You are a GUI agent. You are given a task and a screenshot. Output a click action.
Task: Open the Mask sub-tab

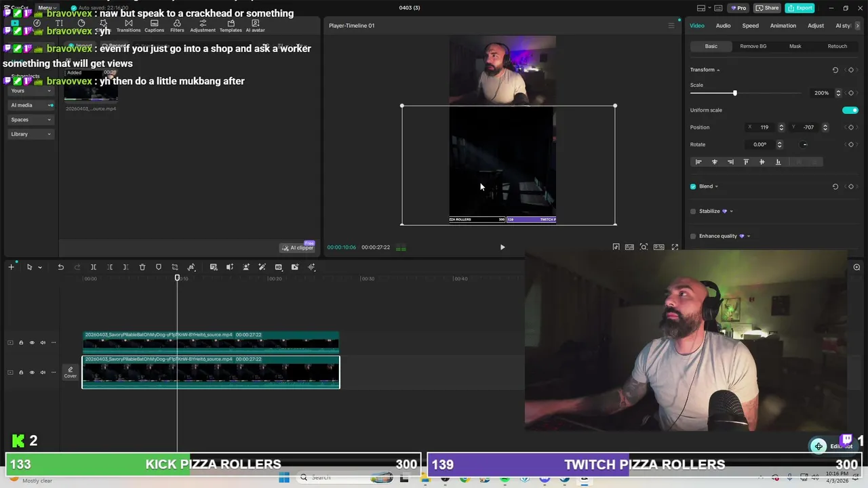click(795, 46)
